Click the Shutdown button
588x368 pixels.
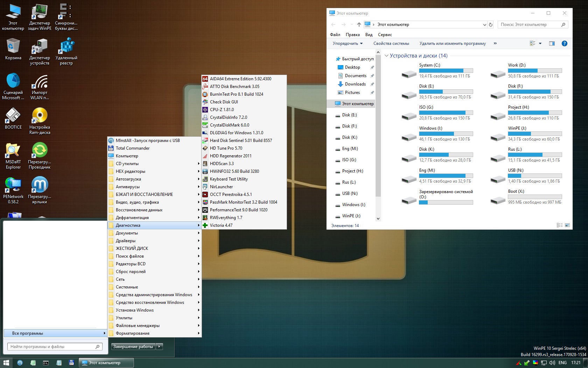point(133,347)
